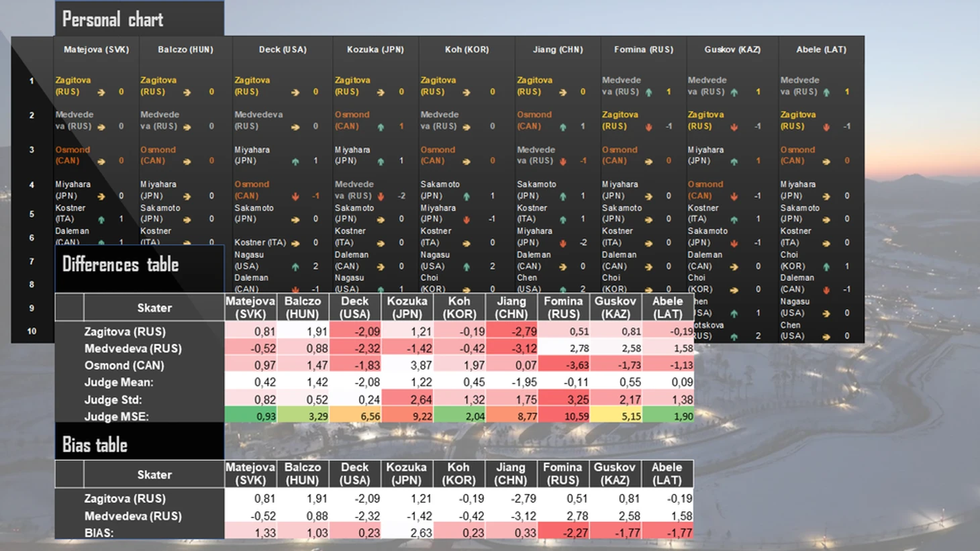
Task: Click green Judge MSE cell 0,93
Action: 251,416
